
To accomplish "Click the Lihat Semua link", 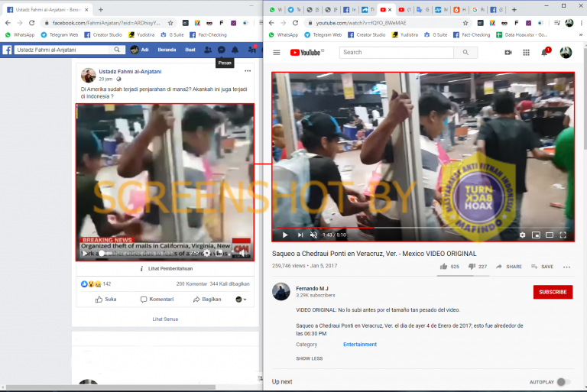I will click(165, 319).
